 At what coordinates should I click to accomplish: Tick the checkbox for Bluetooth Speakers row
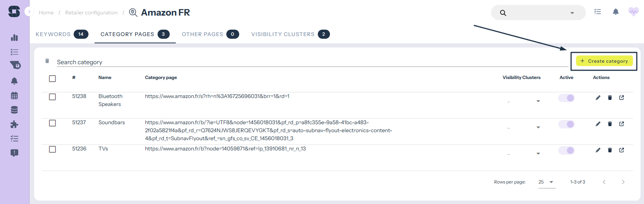(52, 97)
